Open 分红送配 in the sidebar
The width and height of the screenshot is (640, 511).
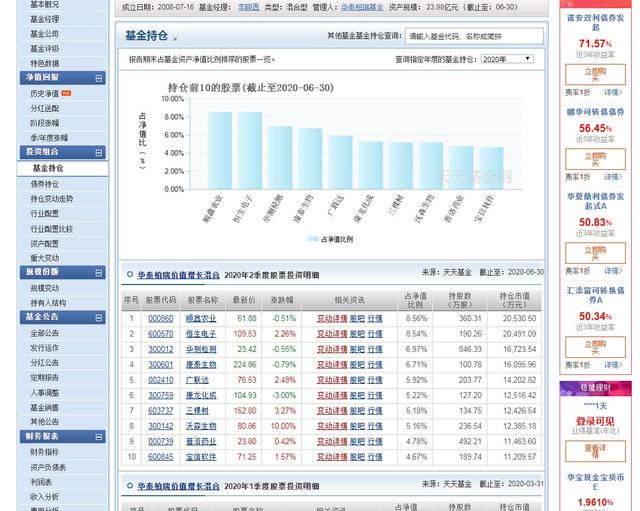point(44,108)
